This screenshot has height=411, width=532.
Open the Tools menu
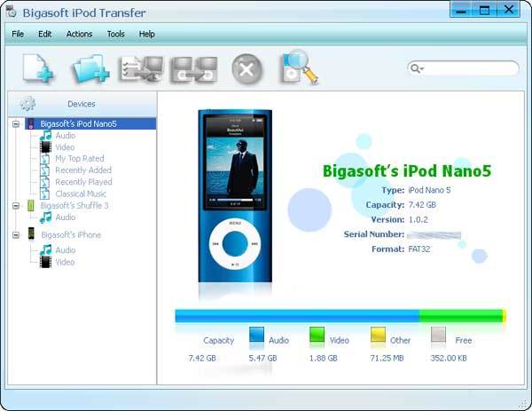point(115,34)
